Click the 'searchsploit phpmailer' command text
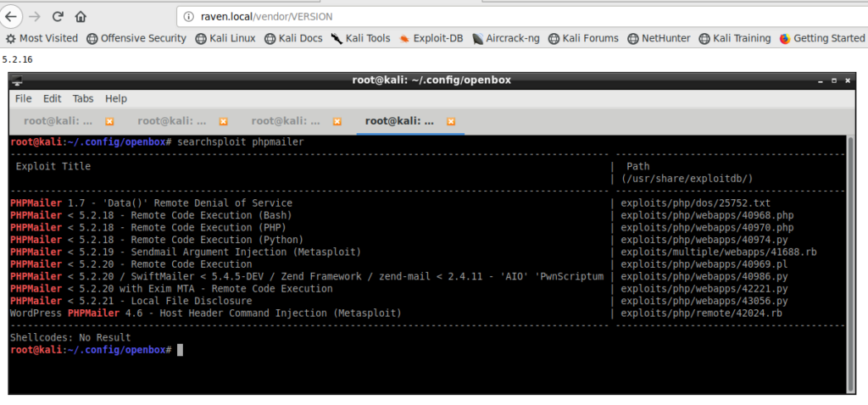 pyautogui.click(x=240, y=142)
